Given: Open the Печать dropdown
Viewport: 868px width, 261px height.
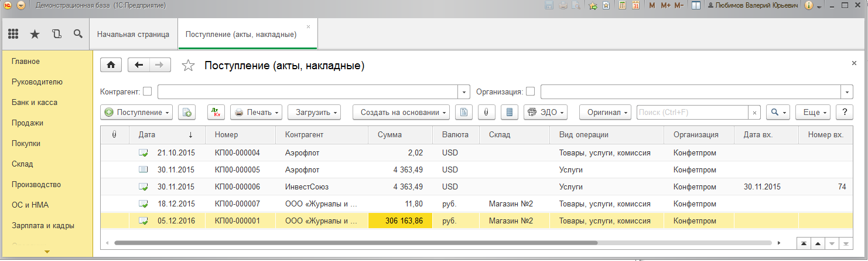Looking at the screenshot, I should pyautogui.click(x=257, y=112).
